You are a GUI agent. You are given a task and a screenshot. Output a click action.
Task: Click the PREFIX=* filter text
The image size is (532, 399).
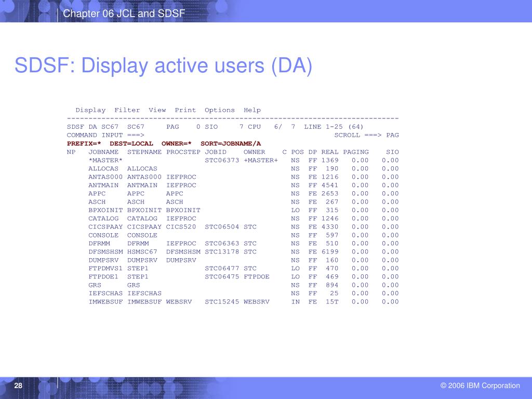pyautogui.click(x=84, y=143)
